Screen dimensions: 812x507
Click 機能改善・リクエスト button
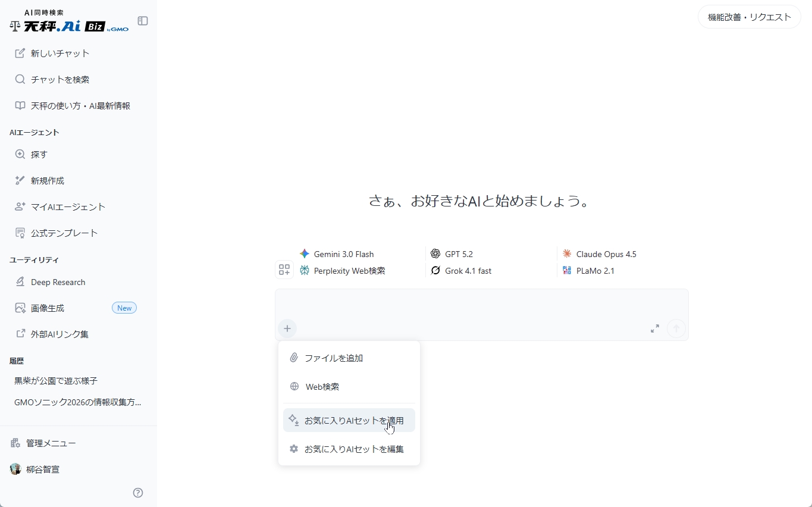tap(750, 17)
